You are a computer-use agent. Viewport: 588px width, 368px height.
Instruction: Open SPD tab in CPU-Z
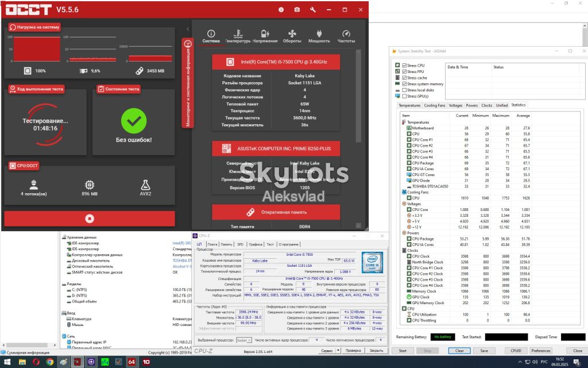point(241,244)
